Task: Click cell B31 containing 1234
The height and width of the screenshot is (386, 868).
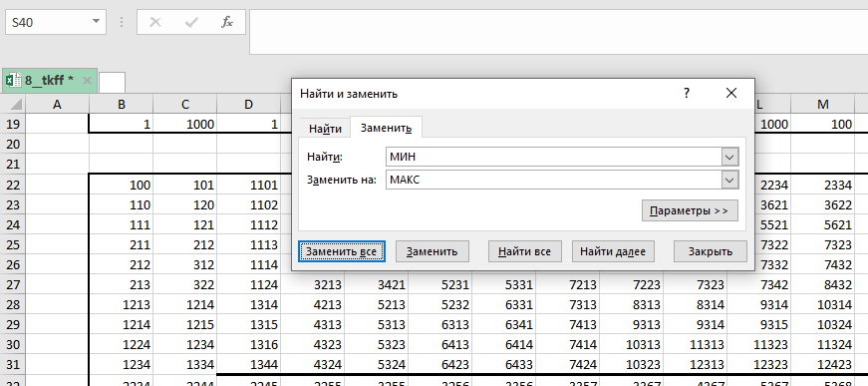Action: (x=122, y=364)
